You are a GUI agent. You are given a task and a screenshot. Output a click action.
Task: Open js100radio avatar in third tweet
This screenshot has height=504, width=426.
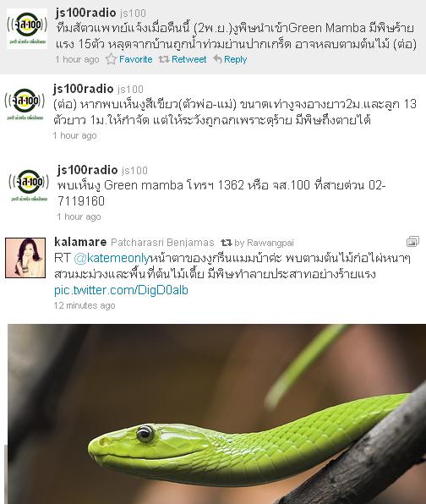pos(29,186)
